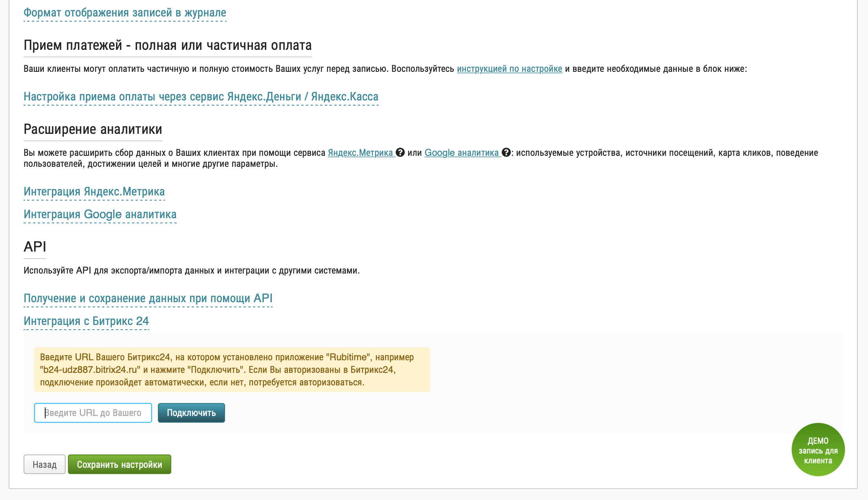Image resolution: width=868 pixels, height=500 pixels.
Task: Click the Назад button
Action: [44, 465]
